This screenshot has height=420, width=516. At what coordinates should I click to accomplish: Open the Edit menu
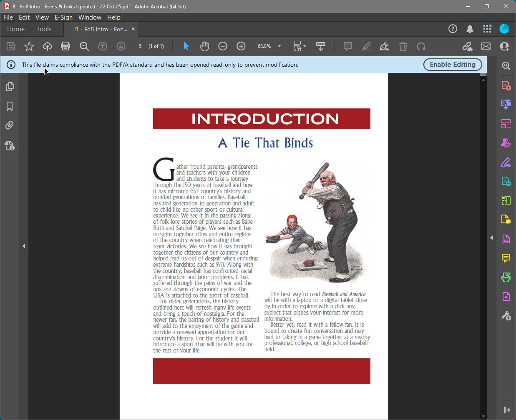[24, 17]
